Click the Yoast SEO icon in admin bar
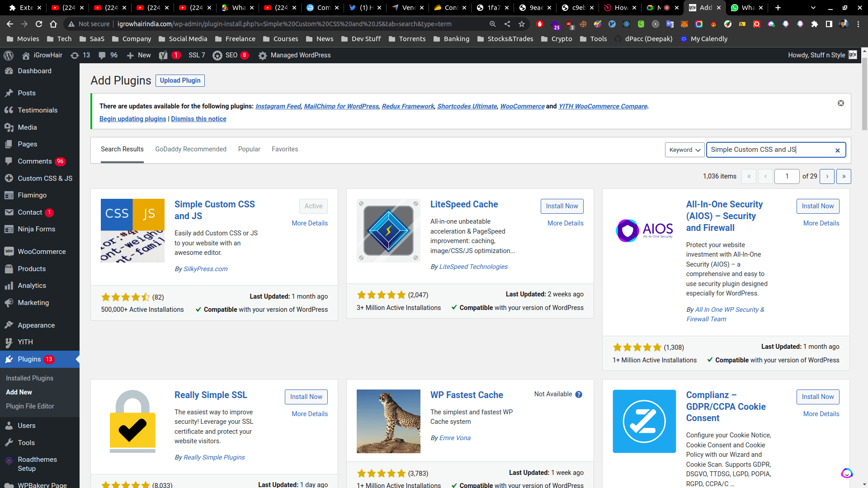 [164, 55]
